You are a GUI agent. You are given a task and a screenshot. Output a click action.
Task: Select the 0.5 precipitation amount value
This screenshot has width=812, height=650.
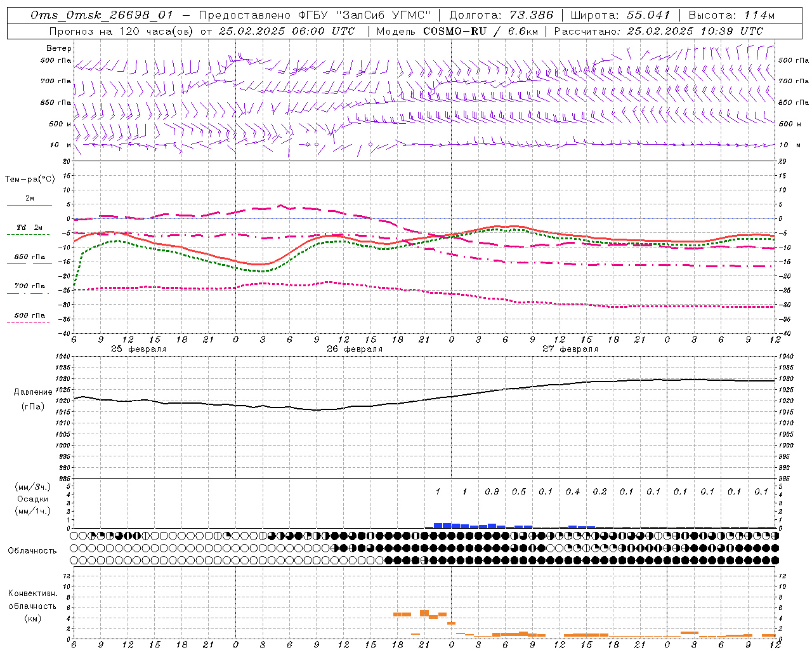tap(519, 491)
